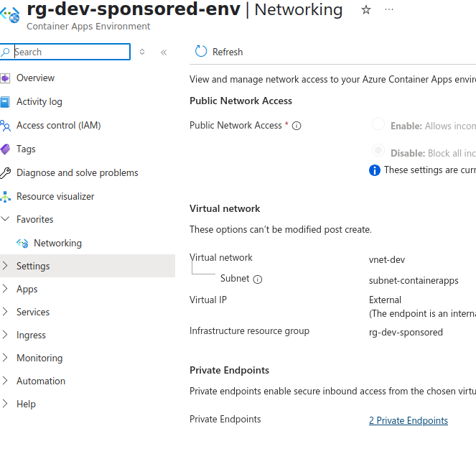
Task: Click the External virtual IP value
Action: point(385,300)
